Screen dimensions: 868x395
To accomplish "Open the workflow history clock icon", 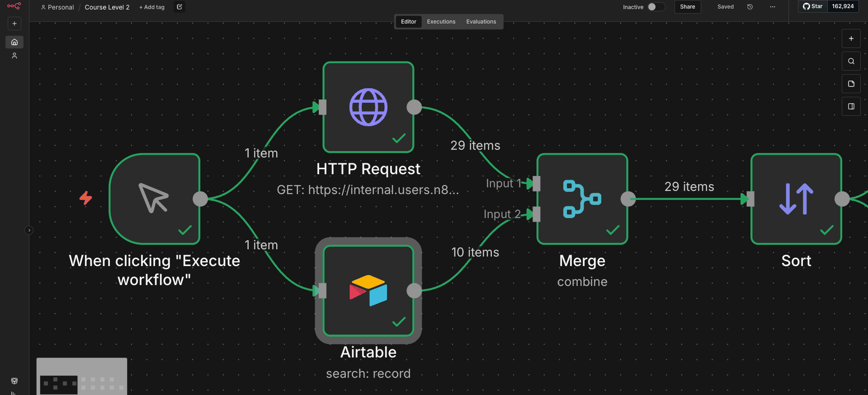I will click(x=750, y=7).
